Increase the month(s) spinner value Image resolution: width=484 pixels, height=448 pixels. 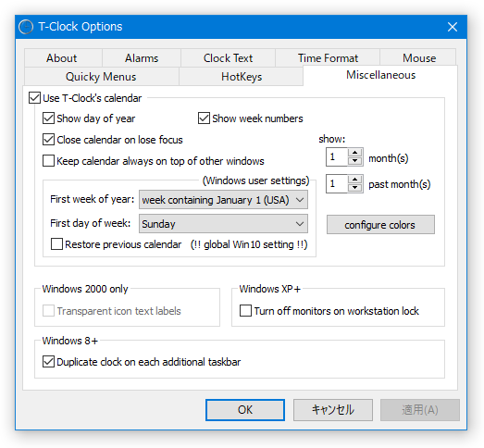pyautogui.click(x=354, y=153)
